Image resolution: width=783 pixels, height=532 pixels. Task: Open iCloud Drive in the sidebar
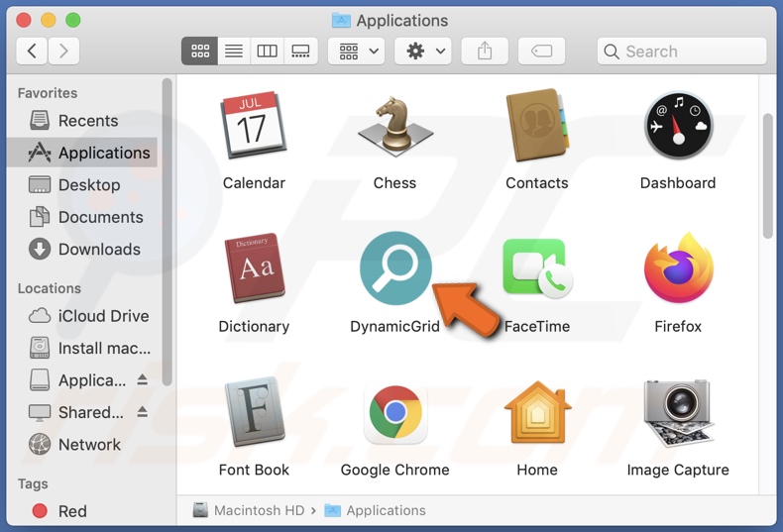coord(82,316)
